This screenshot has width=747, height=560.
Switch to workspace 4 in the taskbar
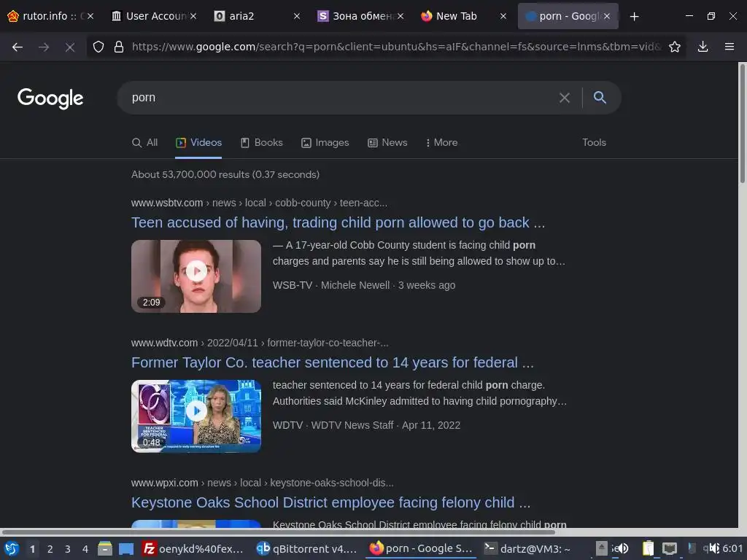click(x=85, y=548)
